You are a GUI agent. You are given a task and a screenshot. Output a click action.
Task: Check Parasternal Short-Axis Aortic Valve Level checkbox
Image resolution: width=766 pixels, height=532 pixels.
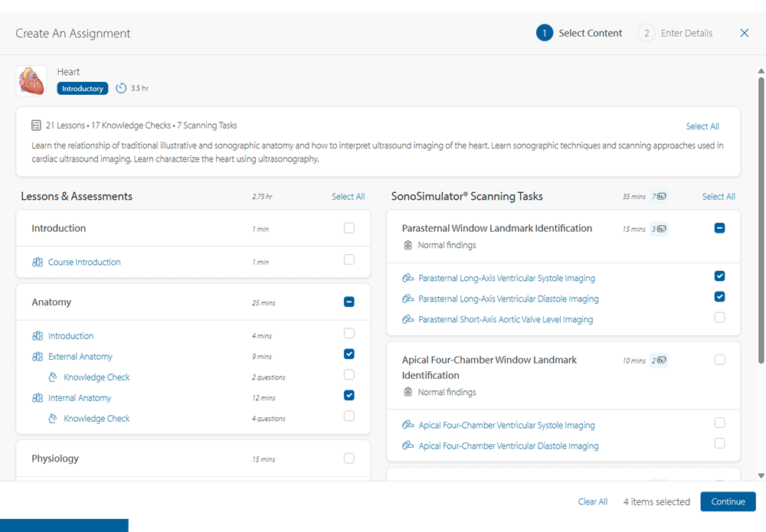click(719, 317)
